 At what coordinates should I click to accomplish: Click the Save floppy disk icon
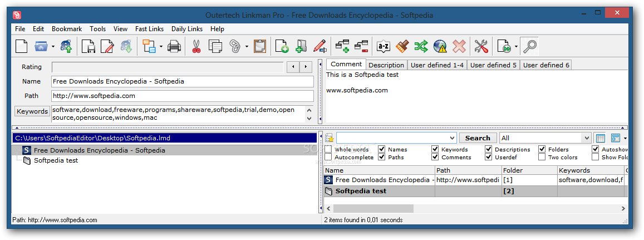point(89,46)
